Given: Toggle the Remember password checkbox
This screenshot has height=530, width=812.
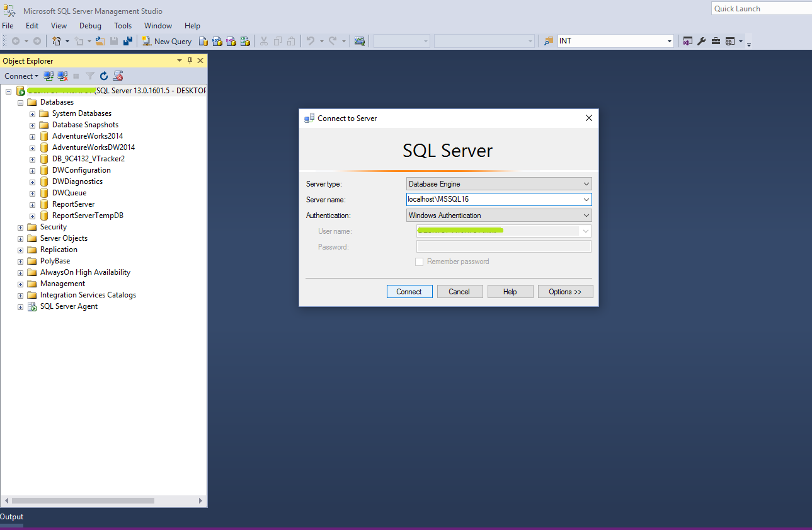Looking at the screenshot, I should (x=419, y=262).
